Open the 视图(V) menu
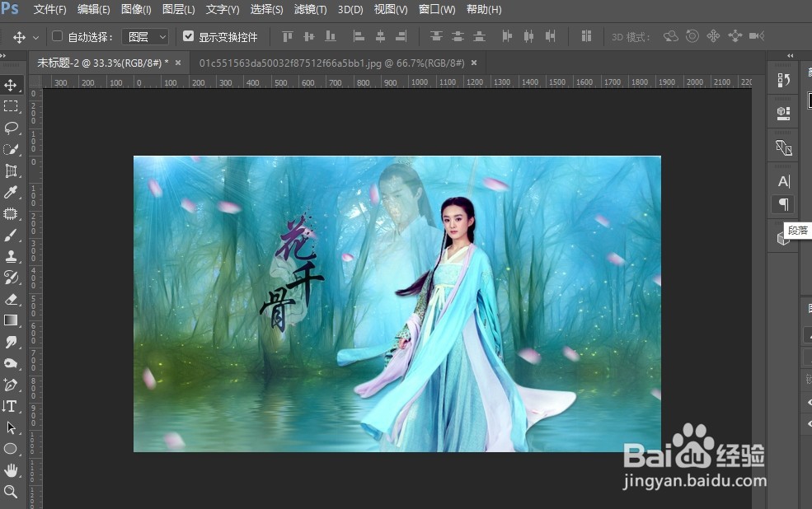The image size is (812, 509). pos(391,9)
